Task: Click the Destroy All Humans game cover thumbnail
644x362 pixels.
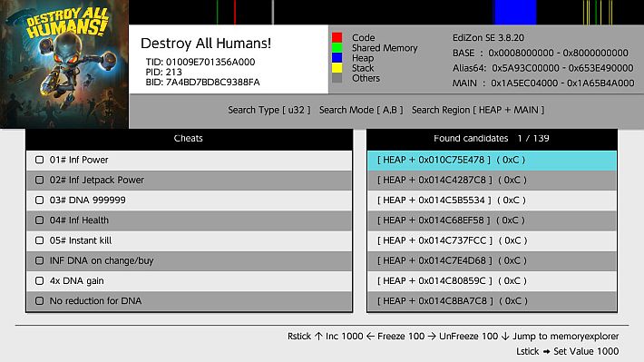Action: [64, 64]
